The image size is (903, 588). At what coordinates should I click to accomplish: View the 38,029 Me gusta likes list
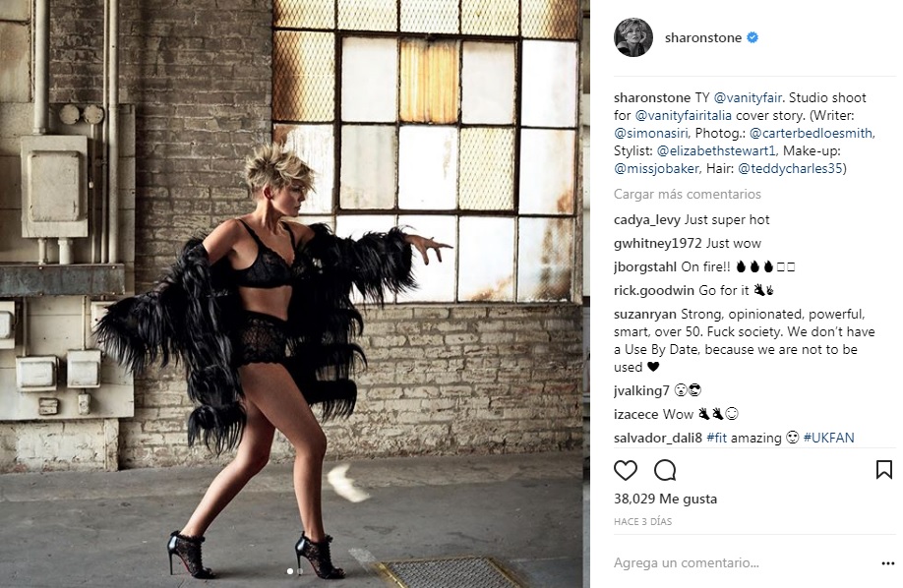coord(665,499)
